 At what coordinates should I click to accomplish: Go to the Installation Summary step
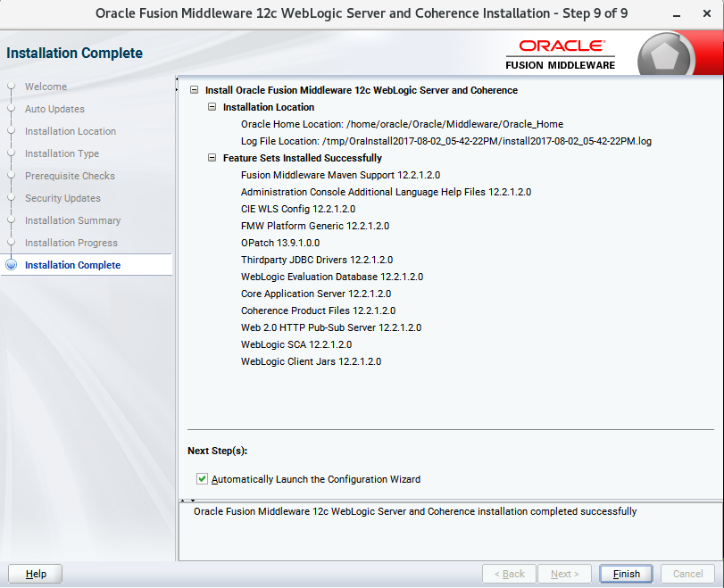point(72,220)
